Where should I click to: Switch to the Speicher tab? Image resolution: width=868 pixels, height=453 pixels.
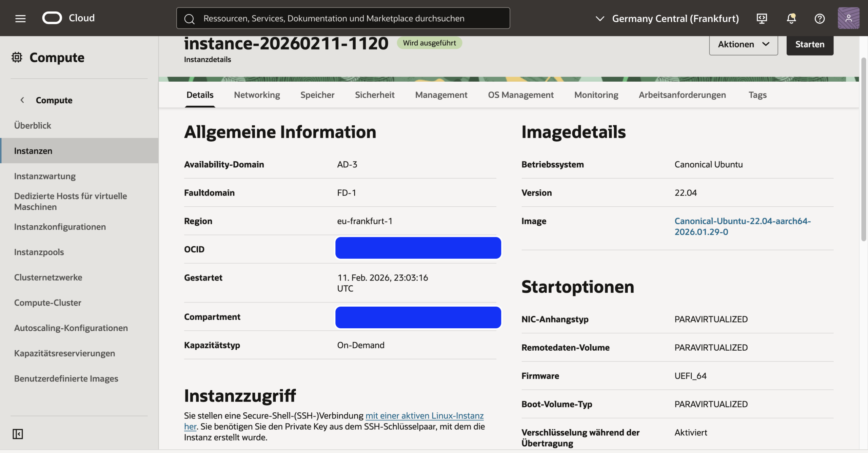pyautogui.click(x=317, y=95)
